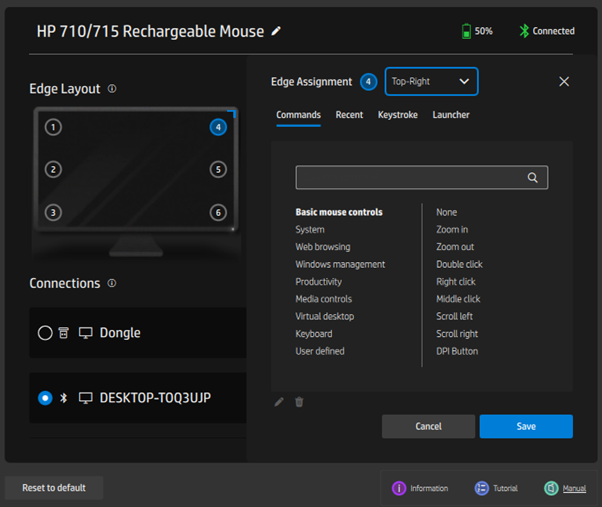The image size is (602, 507).
Task: Select the Basic mouse controls category
Action: 339,212
